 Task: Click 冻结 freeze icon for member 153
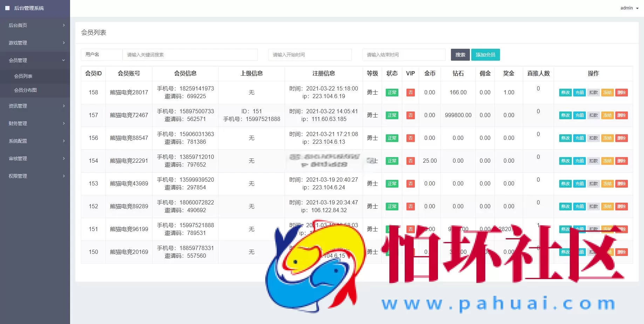point(608,183)
